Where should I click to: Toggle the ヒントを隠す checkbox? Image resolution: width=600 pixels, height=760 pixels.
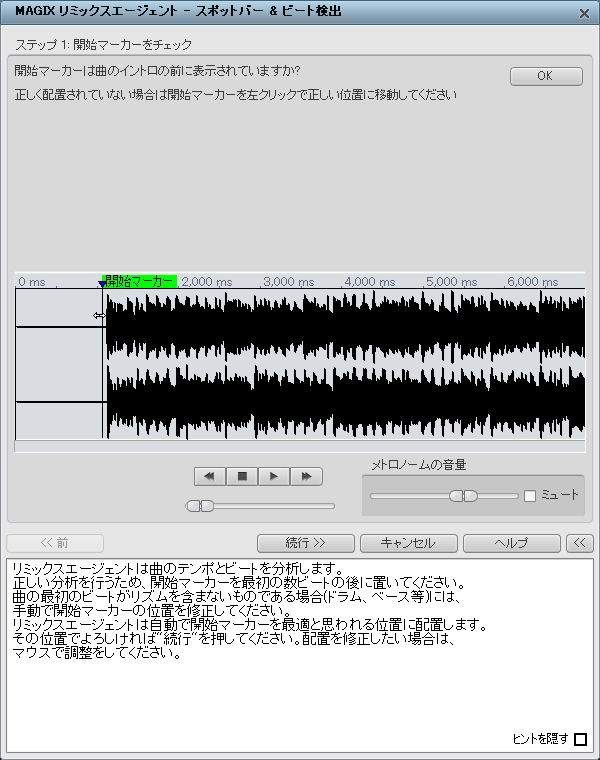[580, 739]
